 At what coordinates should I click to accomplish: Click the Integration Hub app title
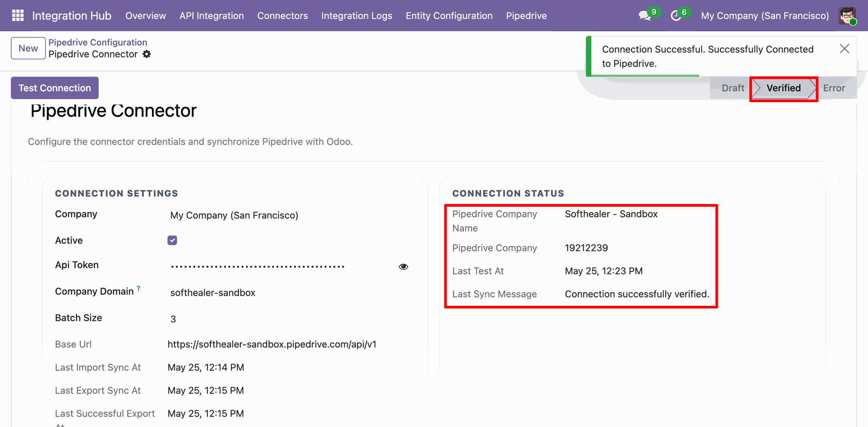click(x=71, y=15)
